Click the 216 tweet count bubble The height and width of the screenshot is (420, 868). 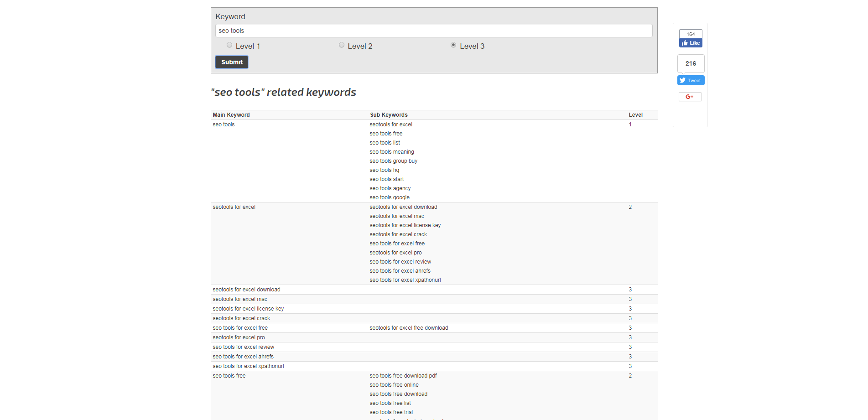[691, 63]
